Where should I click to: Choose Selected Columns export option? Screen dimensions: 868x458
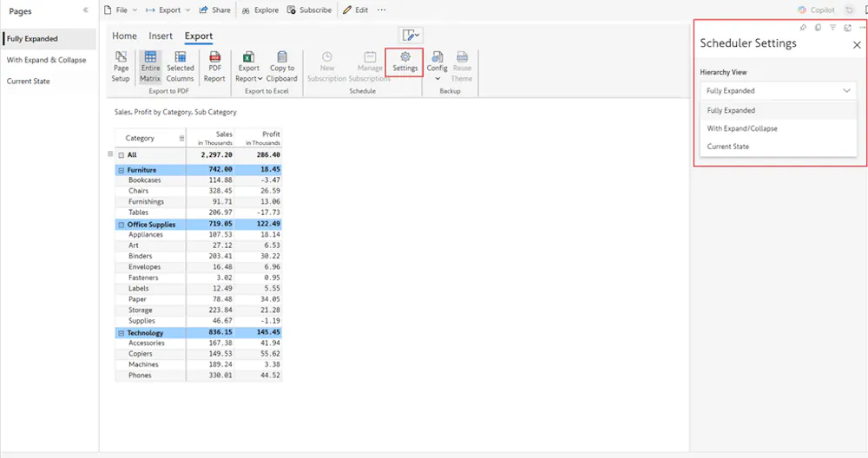(x=180, y=67)
